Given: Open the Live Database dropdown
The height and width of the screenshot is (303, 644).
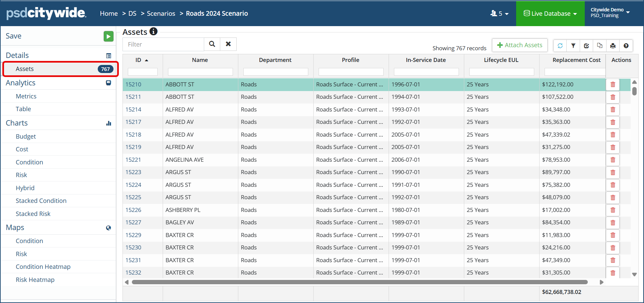Looking at the screenshot, I should pos(550,13).
